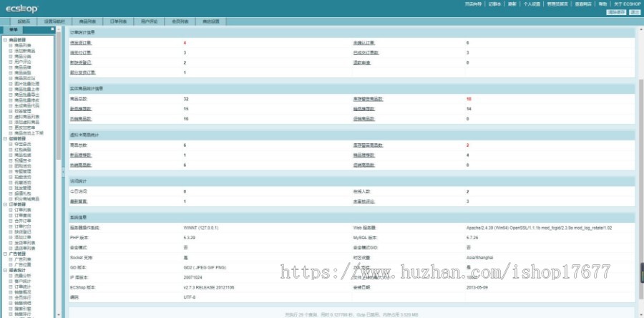The image size is (644, 318).
Task: Click the icon beside 合并订单
Action: tap(11, 221)
